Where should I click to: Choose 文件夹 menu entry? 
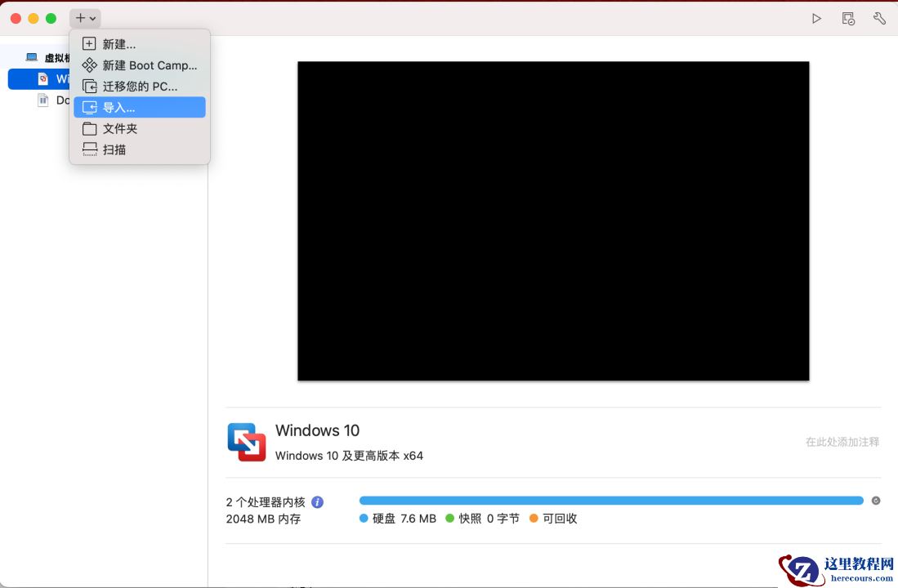[140, 129]
